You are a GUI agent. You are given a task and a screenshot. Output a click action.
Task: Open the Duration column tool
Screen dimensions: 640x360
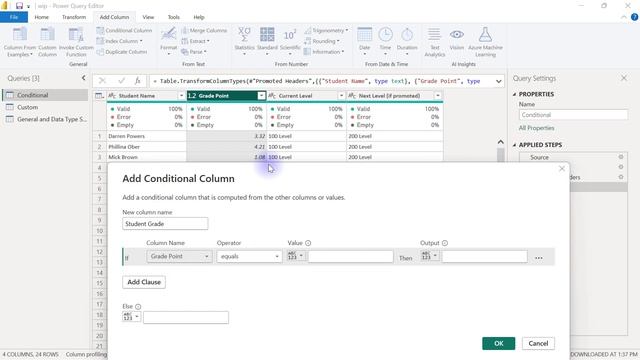407,42
